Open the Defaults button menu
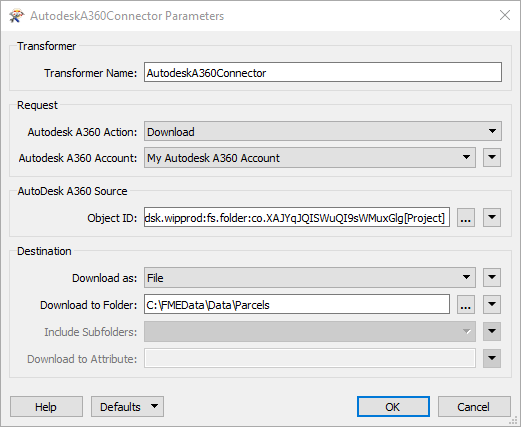 (127, 407)
